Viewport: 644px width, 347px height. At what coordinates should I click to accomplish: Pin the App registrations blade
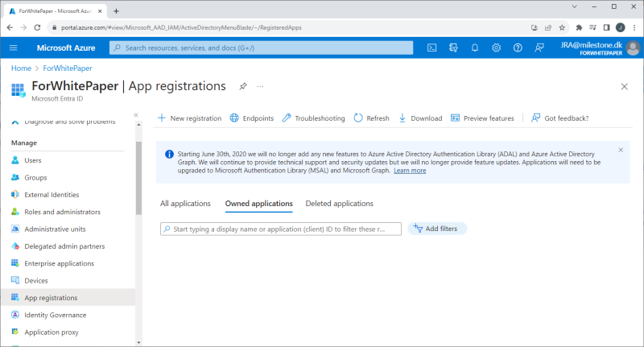click(x=243, y=86)
